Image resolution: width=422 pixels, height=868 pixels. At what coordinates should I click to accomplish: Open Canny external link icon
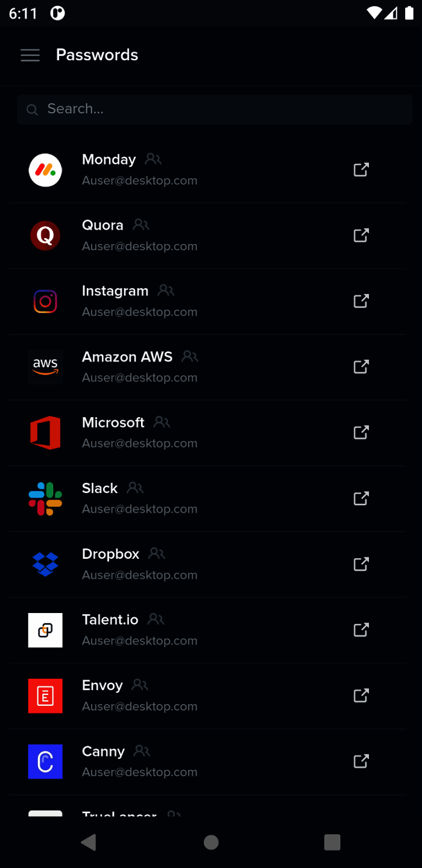(x=361, y=761)
